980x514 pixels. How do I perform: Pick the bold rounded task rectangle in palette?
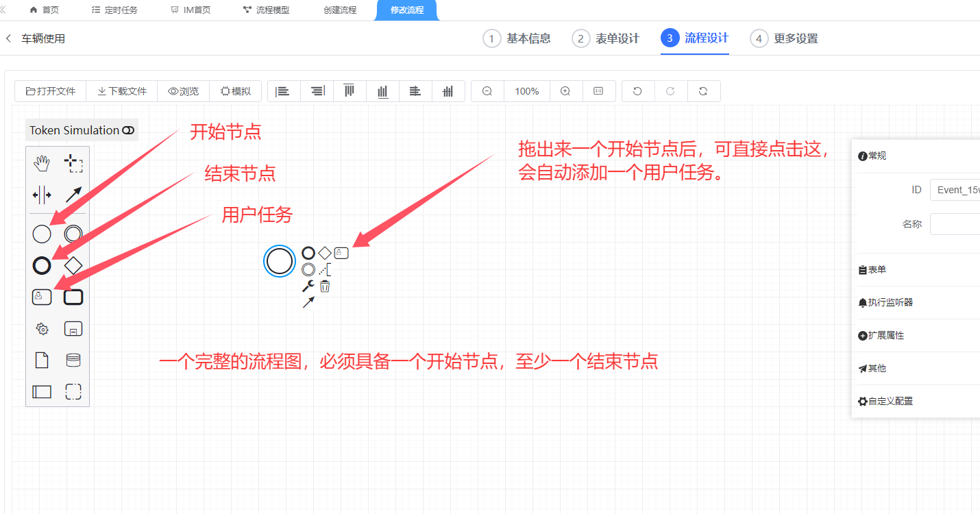tap(73, 297)
